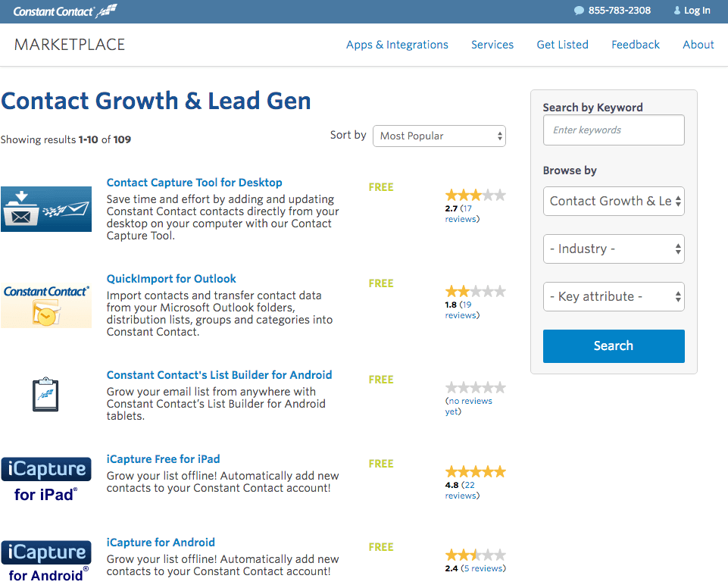Image resolution: width=728 pixels, height=588 pixels.
Task: Open the Contact Growth & Le category dropdown
Action: pyautogui.click(x=614, y=201)
